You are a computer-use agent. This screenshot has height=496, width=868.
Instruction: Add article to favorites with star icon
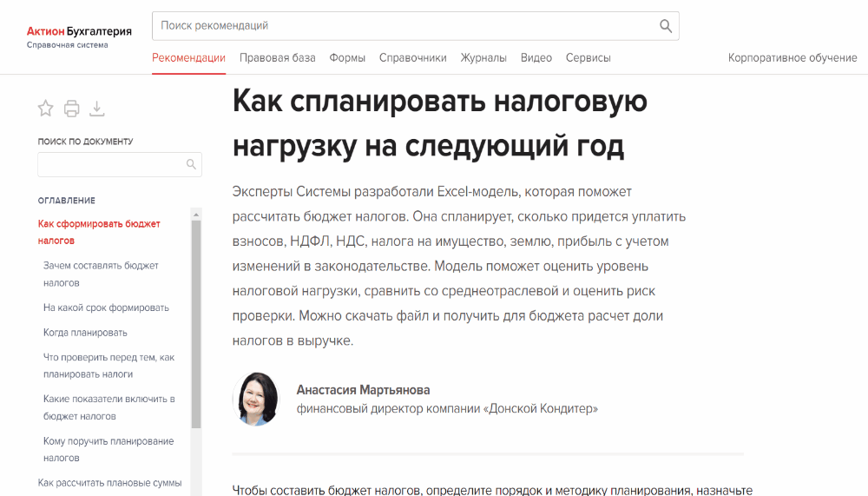pyautogui.click(x=45, y=108)
